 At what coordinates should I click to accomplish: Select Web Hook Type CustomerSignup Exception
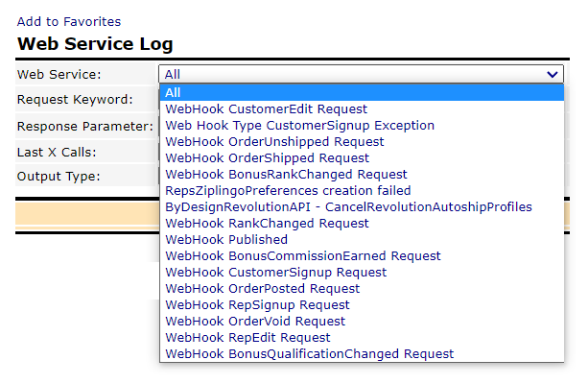click(362, 126)
